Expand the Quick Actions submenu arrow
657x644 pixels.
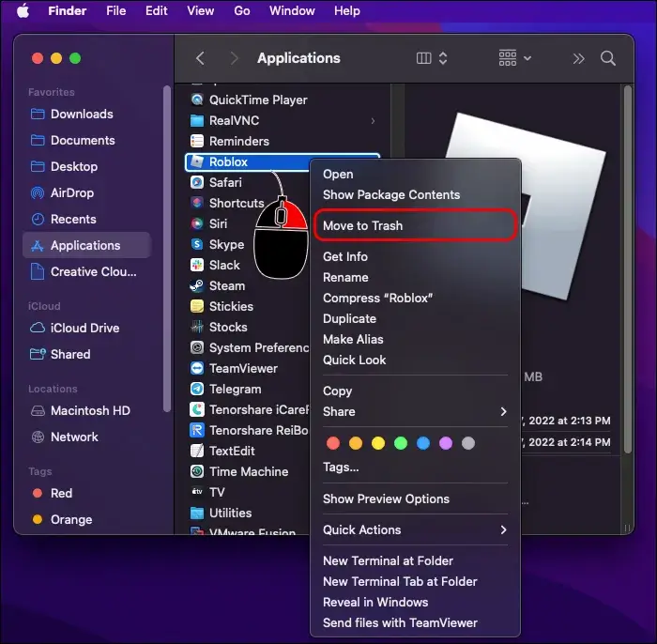[503, 530]
